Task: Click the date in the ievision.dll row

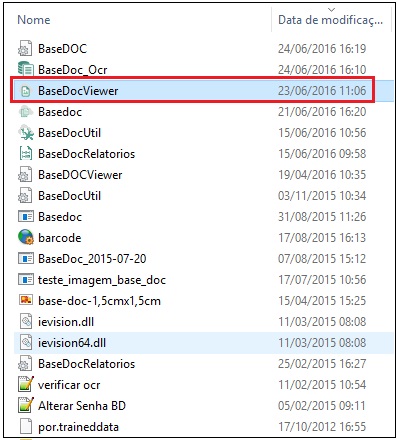Action: 322,322
